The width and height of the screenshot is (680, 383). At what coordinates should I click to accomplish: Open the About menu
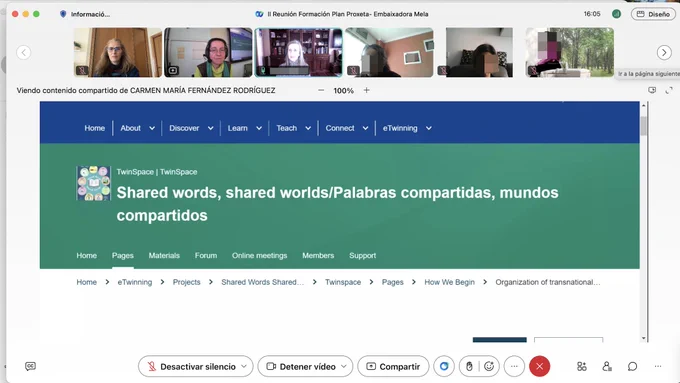pyautogui.click(x=131, y=128)
